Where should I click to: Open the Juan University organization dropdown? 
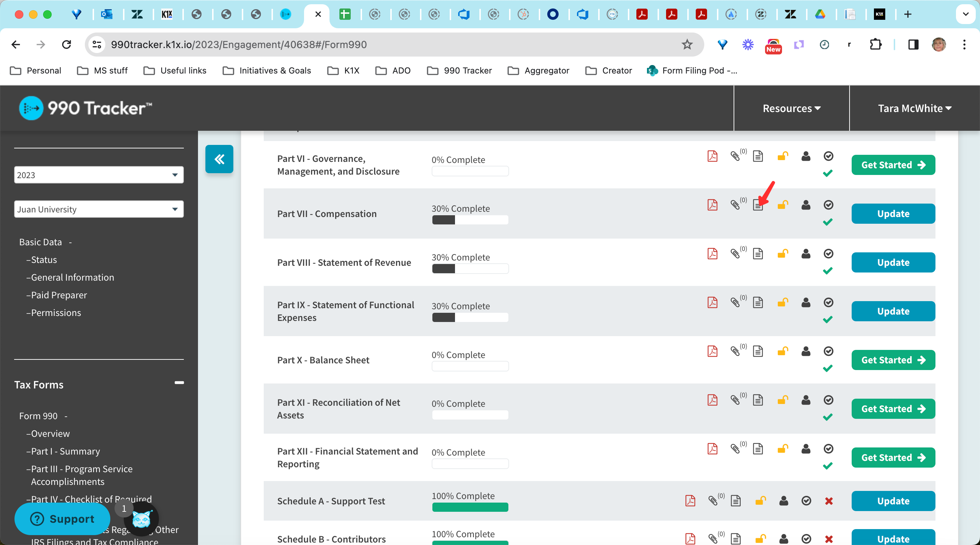(x=99, y=209)
